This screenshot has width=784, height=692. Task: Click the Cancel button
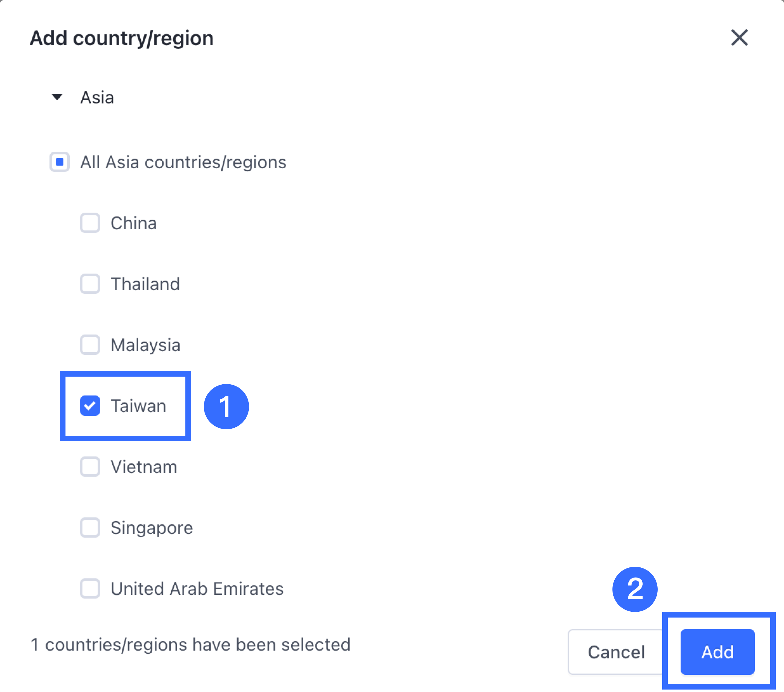(x=616, y=652)
